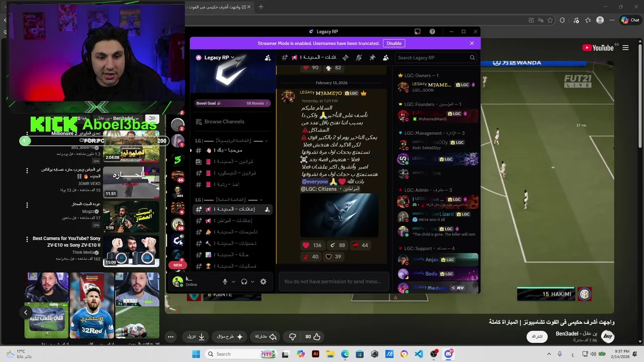Open YouTube more actions three dots
The height and width of the screenshot is (362, 644).
pyautogui.click(x=171, y=337)
